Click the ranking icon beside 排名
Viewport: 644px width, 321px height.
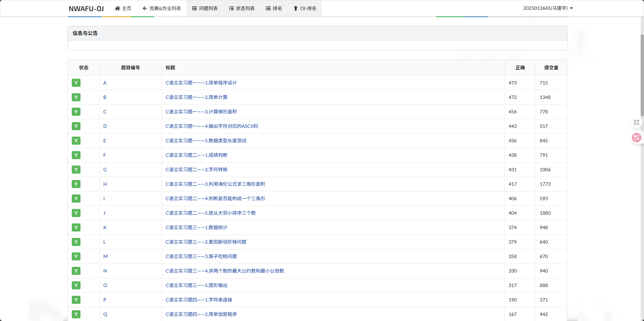[268, 8]
